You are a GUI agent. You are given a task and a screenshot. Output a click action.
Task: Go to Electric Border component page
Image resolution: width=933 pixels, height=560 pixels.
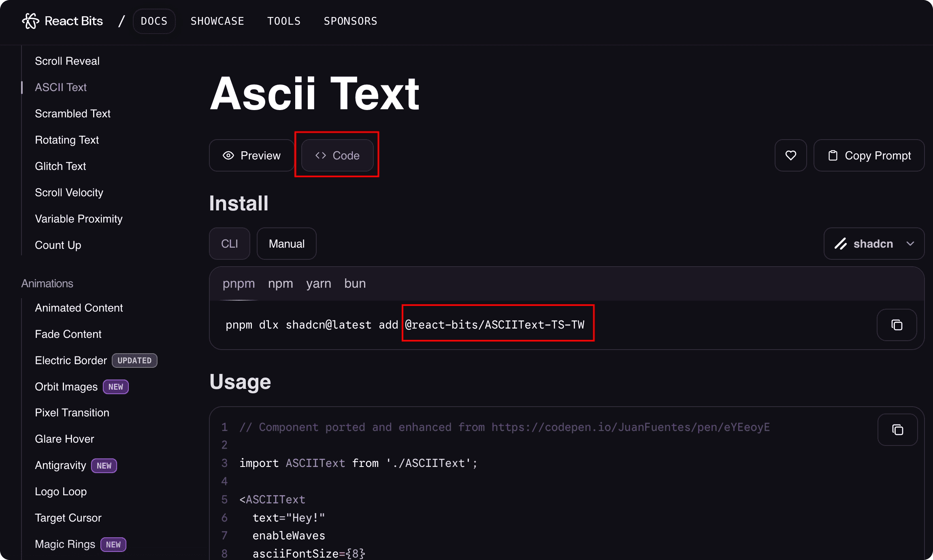tap(71, 361)
